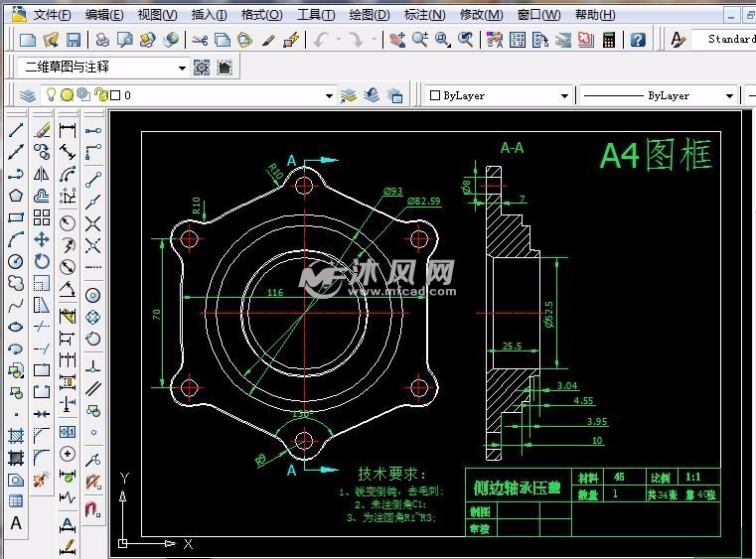Viewport: 756px width, 559px height.
Task: Select the Polygon drawing tool
Action: click(x=16, y=196)
